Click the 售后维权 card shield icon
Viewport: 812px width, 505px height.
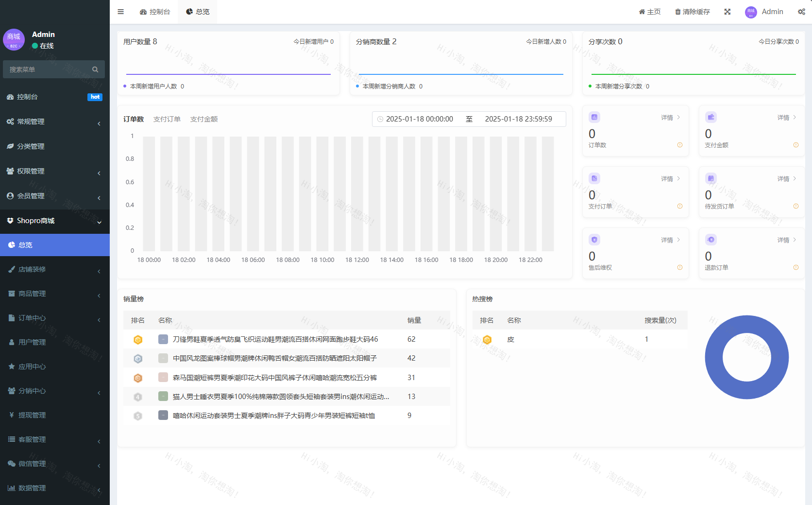(x=594, y=240)
